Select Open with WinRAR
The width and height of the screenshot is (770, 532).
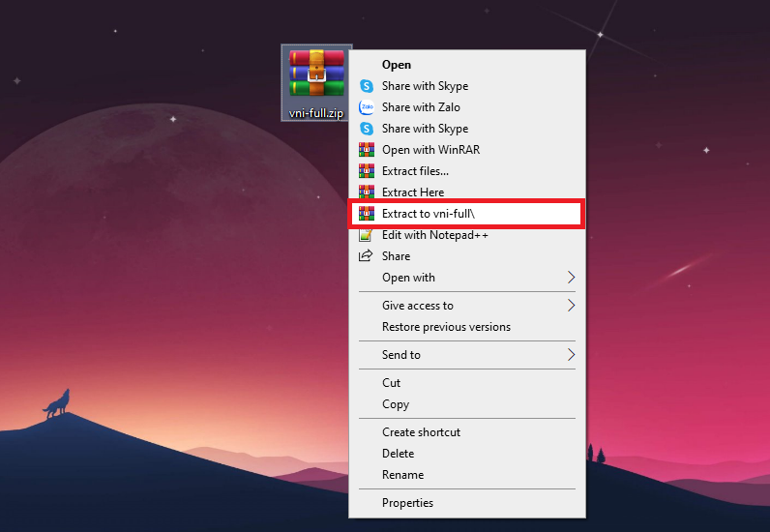(x=466, y=150)
